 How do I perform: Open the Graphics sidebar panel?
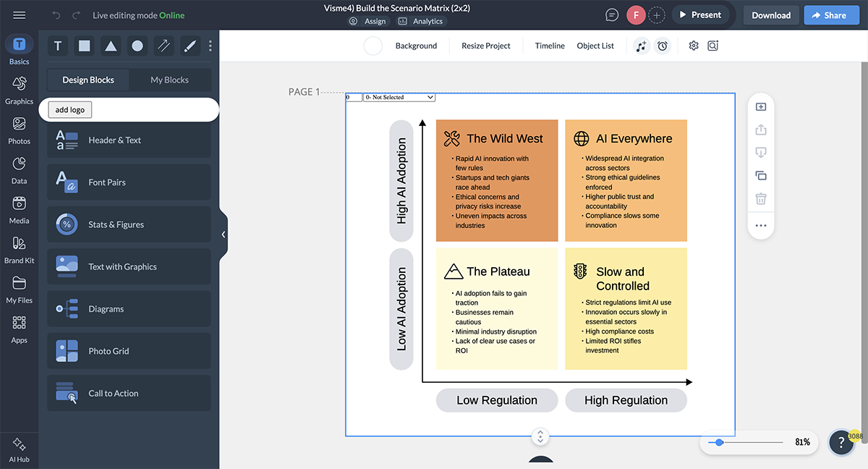click(x=20, y=90)
